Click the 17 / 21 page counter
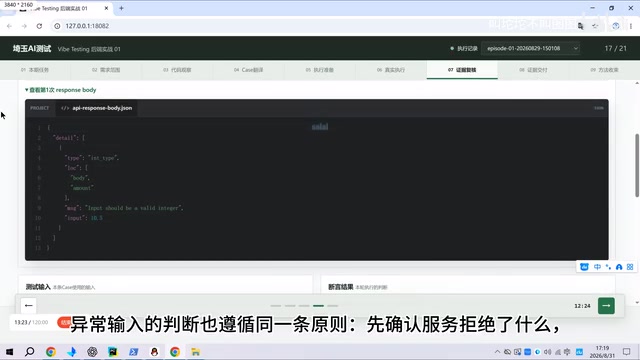 tap(616, 48)
